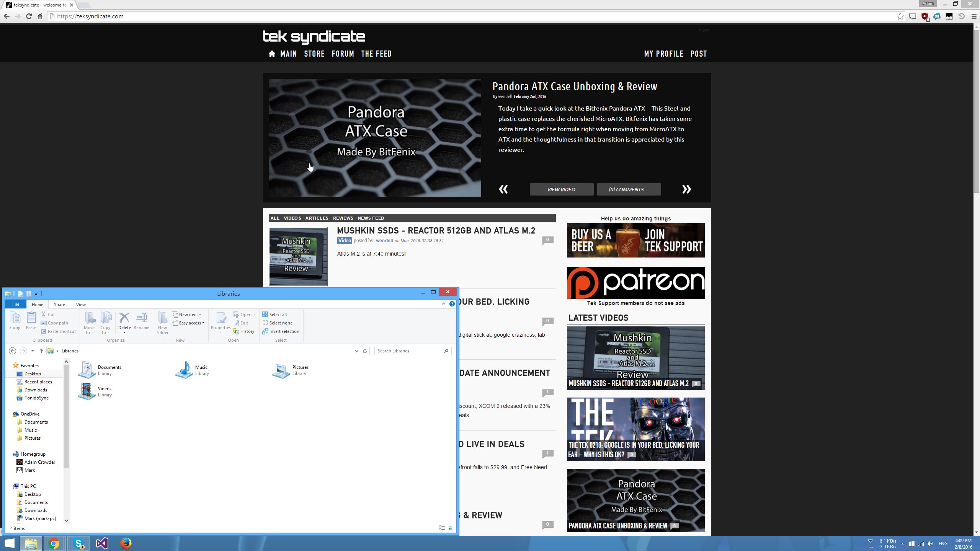Click the Search Libraries field
Viewport: 980px width, 551px height.
point(413,351)
